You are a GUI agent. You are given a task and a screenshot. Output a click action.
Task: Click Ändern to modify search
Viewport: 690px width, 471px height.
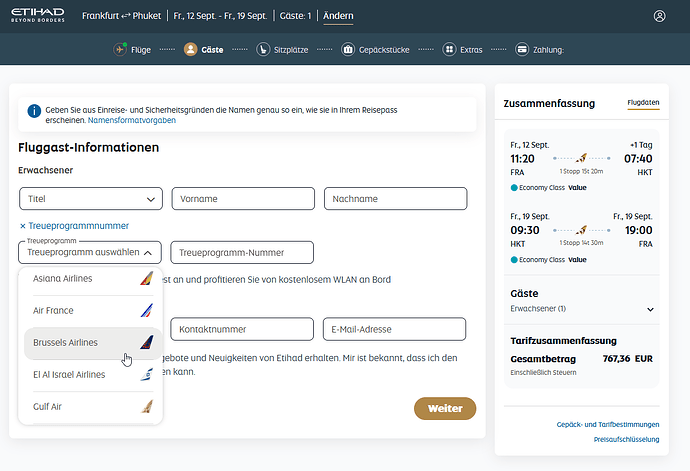[x=338, y=16]
